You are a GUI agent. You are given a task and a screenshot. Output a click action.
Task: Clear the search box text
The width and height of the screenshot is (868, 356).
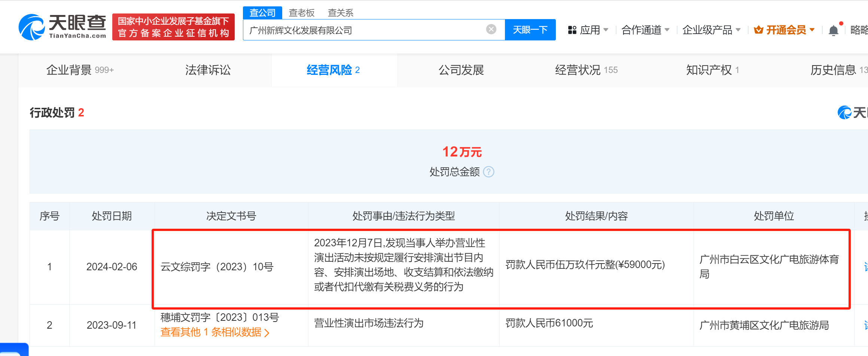[x=491, y=30]
